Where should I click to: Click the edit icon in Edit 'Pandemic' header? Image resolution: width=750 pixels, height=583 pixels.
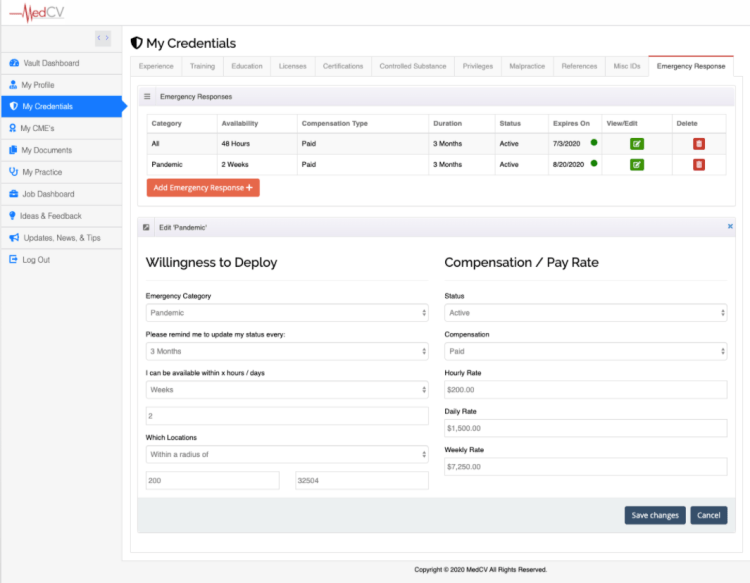pos(146,228)
